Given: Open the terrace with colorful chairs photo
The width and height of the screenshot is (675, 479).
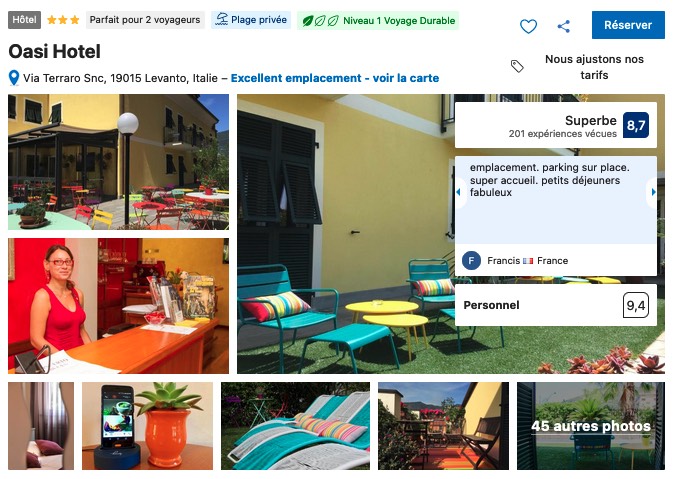Looking at the screenshot, I should point(118,162).
